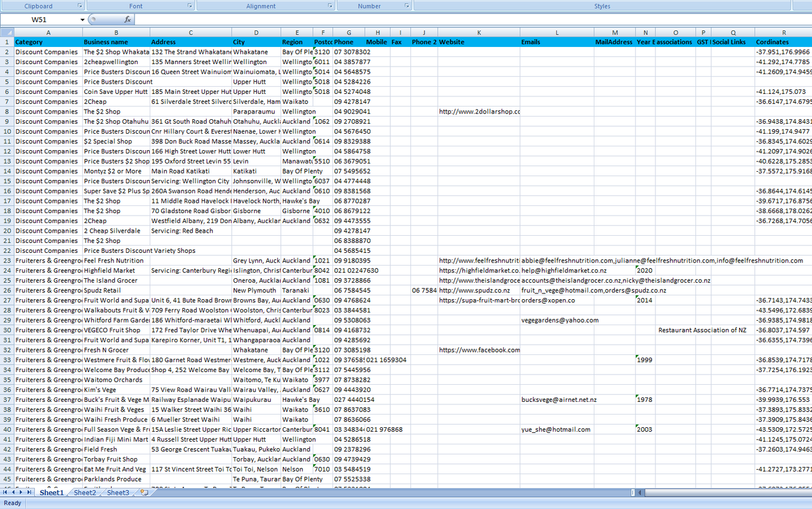The height and width of the screenshot is (509, 812).
Task: Select column K header
Action: [x=479, y=32]
